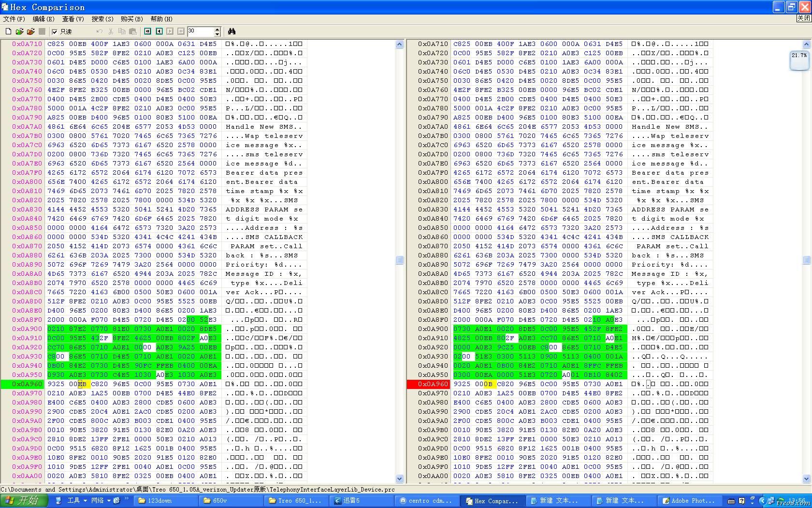Image resolution: width=812 pixels, height=508 pixels.
Task: Open the first file with the green folder icon
Action: [19, 31]
